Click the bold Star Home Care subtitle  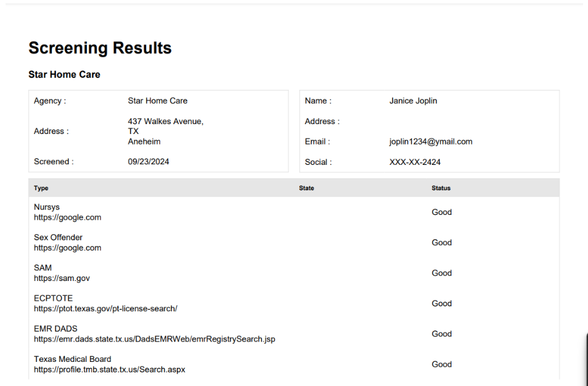click(64, 75)
